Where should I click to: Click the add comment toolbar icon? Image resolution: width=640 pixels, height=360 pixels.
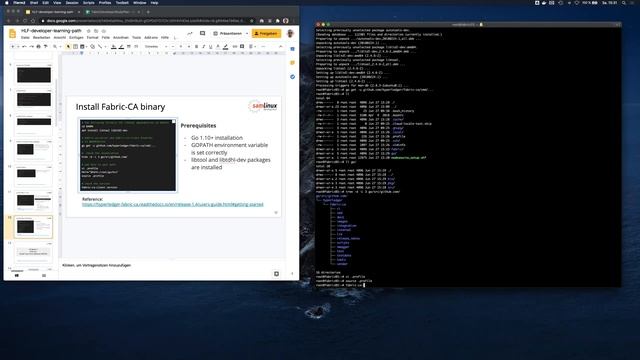coord(242,47)
